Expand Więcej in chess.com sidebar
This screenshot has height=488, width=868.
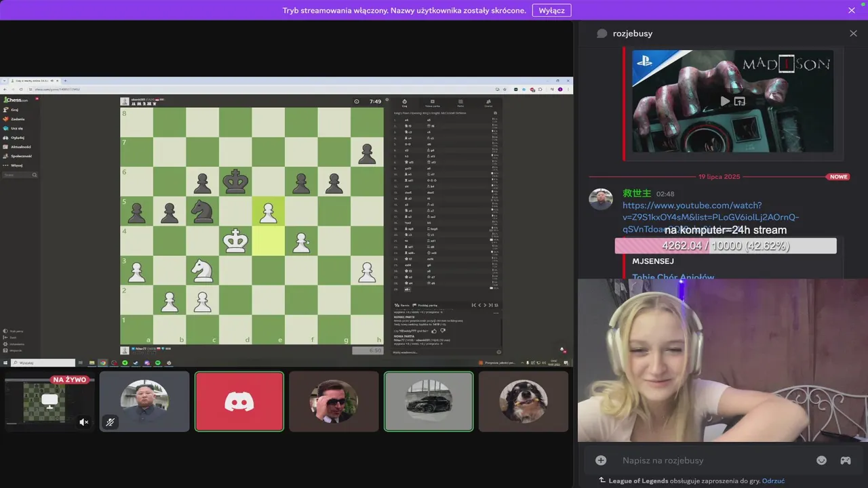click(13, 165)
